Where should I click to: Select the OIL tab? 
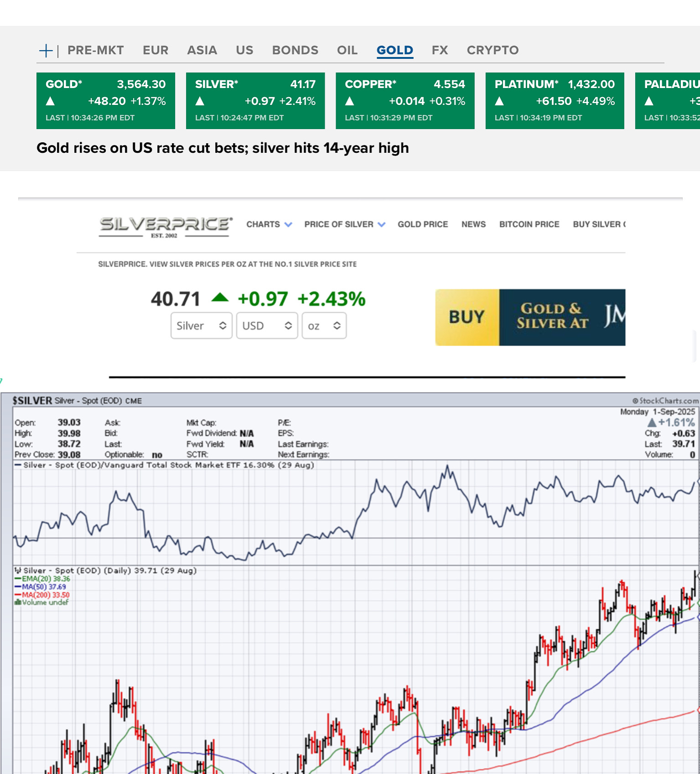point(347,50)
